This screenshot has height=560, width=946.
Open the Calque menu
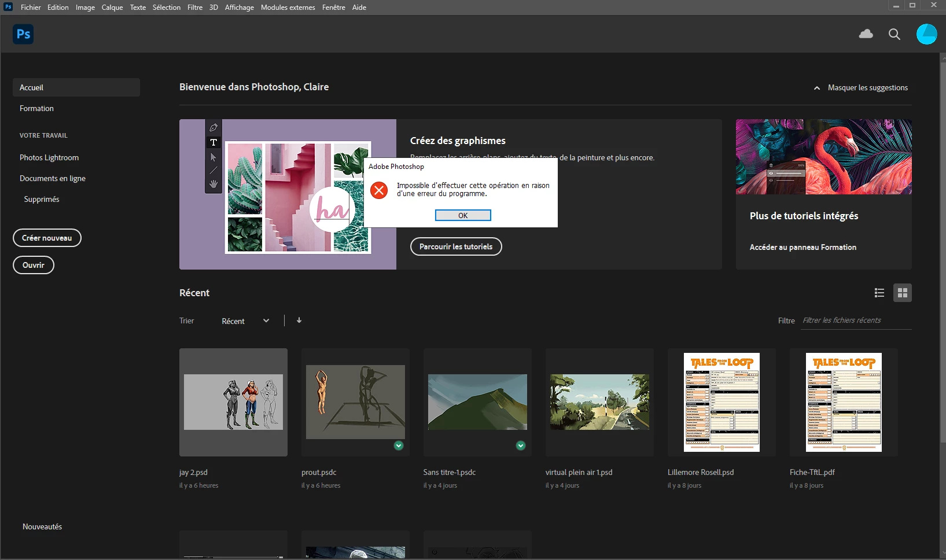click(x=112, y=8)
